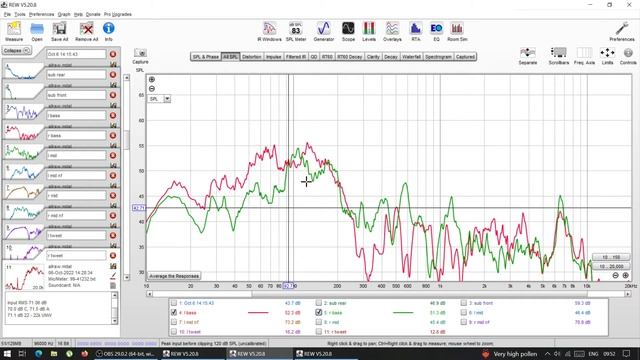Enable the '10: l tweet' trace checkbox
The image size is (640, 360).
[x=174, y=331]
